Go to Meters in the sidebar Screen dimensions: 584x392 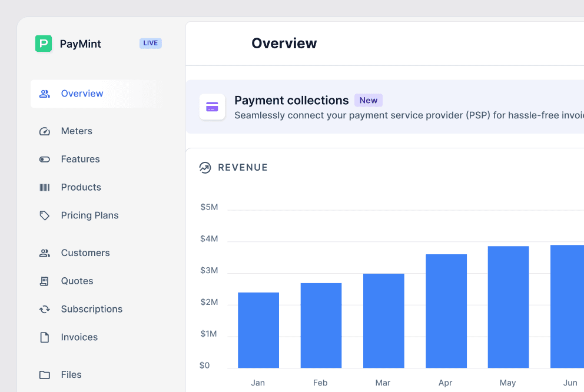point(77,131)
